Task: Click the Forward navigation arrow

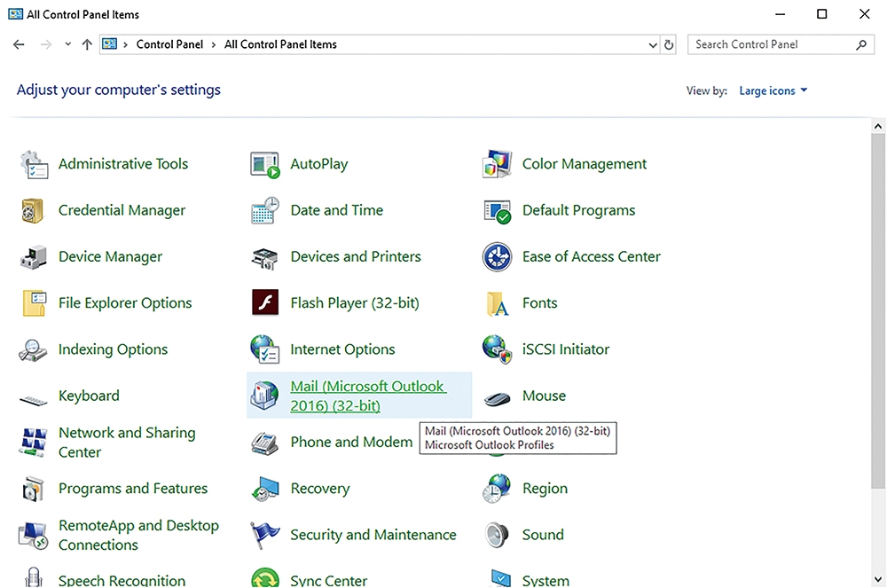Action: (x=46, y=44)
